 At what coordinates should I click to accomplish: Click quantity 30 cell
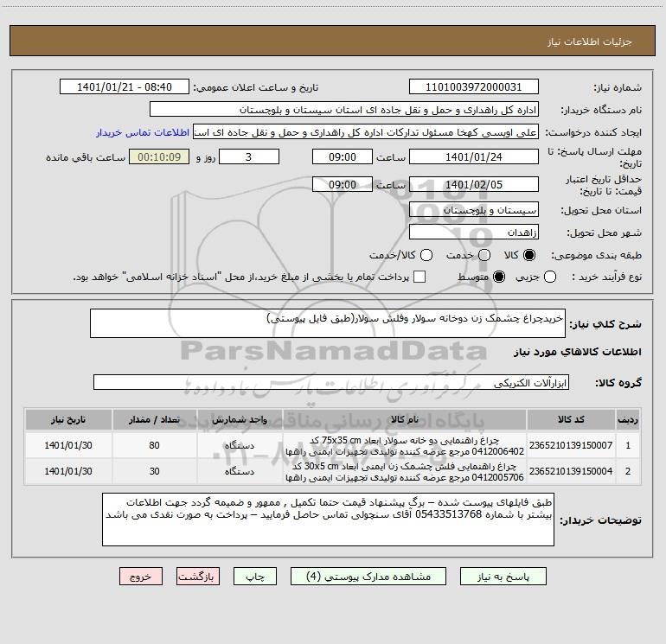coord(155,471)
